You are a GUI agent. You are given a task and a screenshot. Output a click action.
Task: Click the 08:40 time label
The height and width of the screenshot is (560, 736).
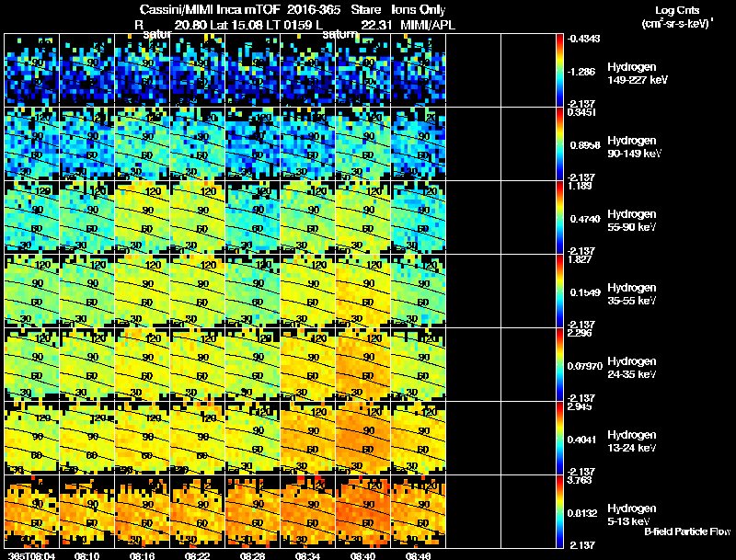[x=362, y=556]
